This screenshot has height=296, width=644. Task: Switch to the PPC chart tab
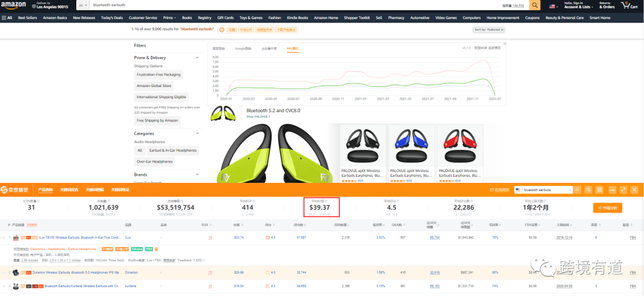(x=292, y=48)
